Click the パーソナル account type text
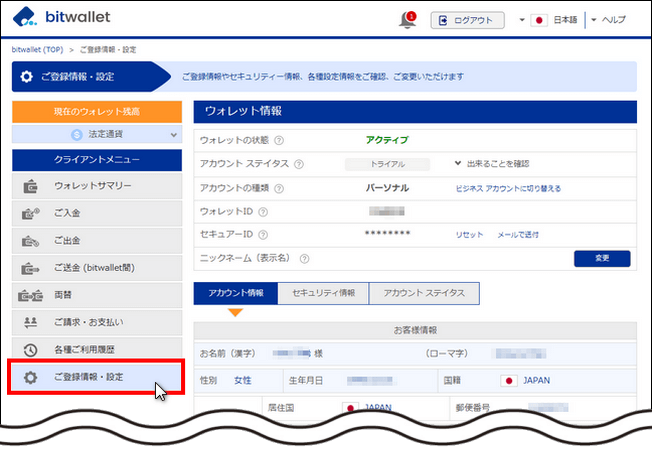 tap(387, 188)
